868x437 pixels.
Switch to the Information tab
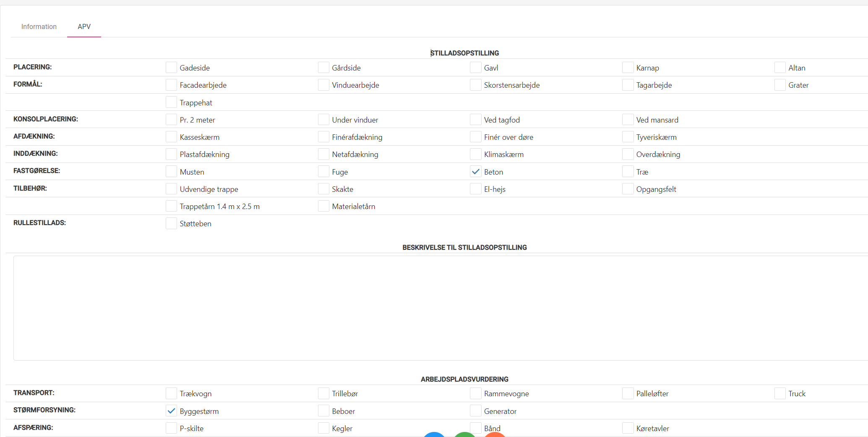pyautogui.click(x=39, y=26)
